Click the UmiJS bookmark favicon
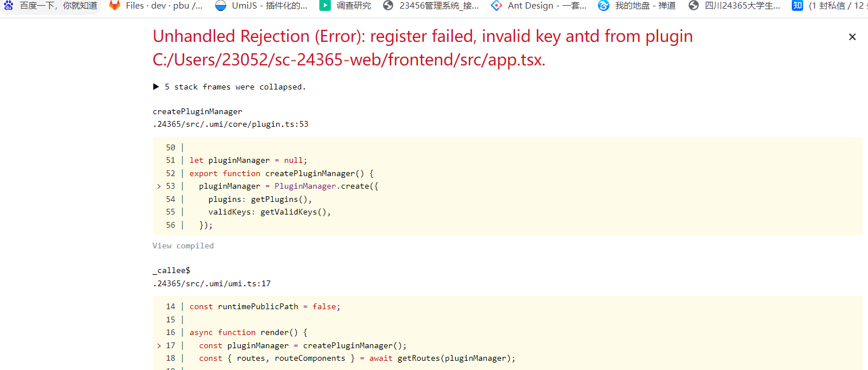This screenshot has width=868, height=370. point(220,6)
